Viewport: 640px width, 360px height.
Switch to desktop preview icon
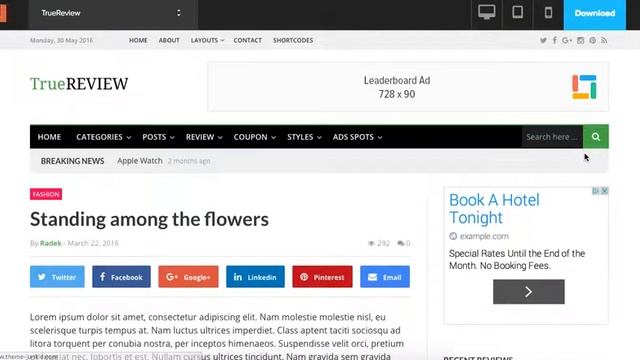pyautogui.click(x=487, y=13)
